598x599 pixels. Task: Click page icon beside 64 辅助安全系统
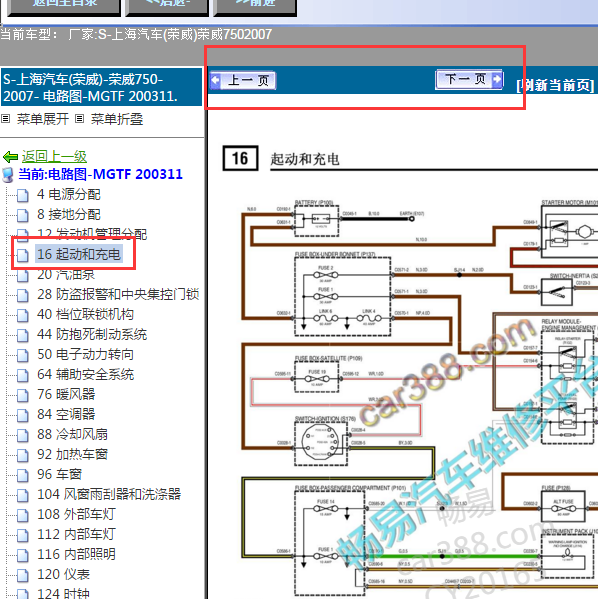point(23,375)
